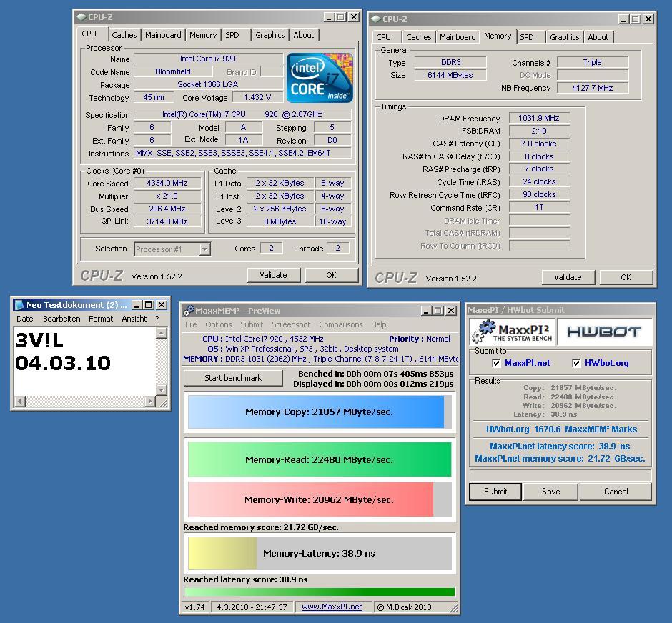This screenshot has height=623, width=672.
Task: Click the 4.3.2010 - 21:47:37 status entry
Action: pos(252,607)
